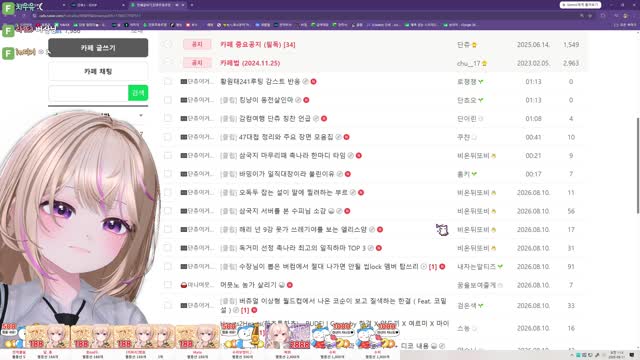This screenshot has width=640, height=360.
Task: Click the green sprout icon next to 로챙쟁
Action: 481,82
